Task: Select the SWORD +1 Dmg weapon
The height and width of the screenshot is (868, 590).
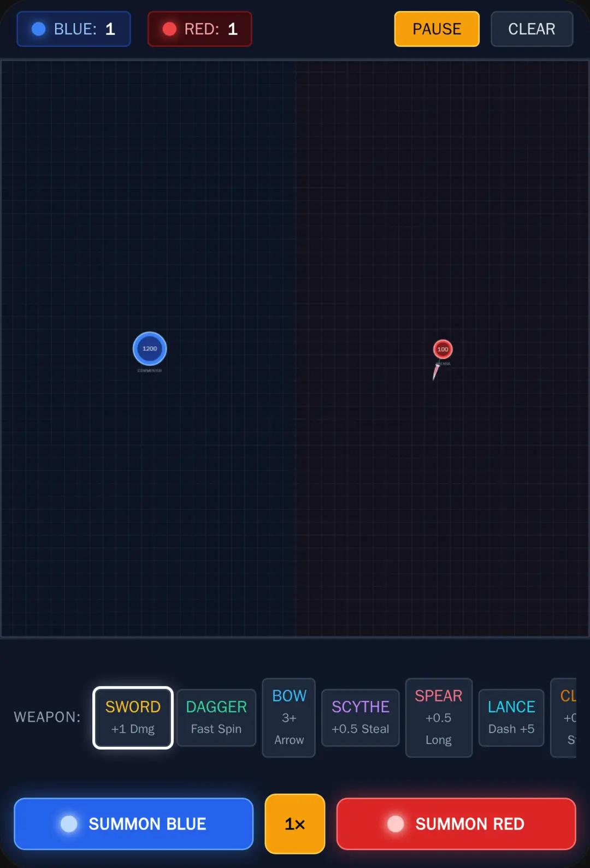Action: pos(133,717)
